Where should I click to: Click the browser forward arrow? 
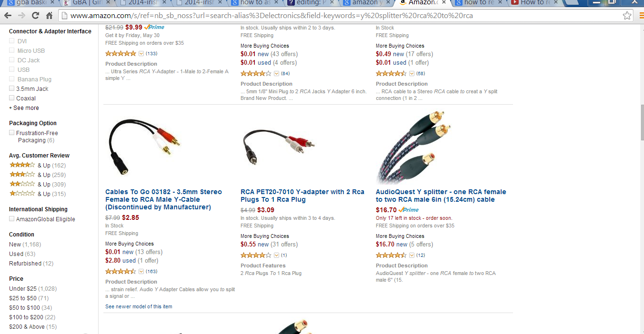click(21, 15)
